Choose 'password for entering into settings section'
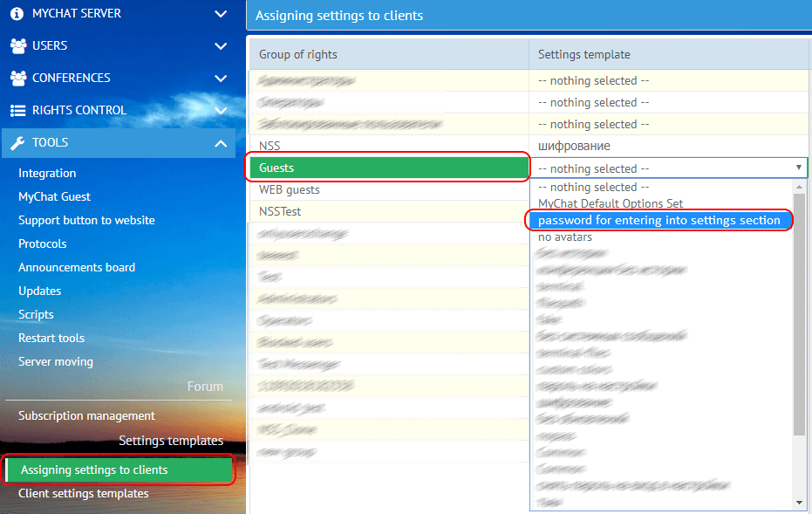 click(x=657, y=220)
